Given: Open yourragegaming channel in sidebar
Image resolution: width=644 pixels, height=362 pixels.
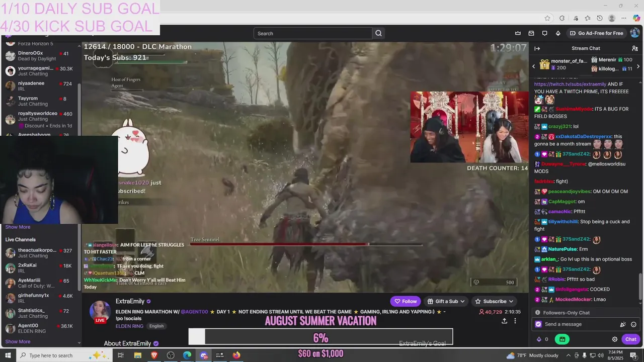Looking at the screenshot, I should [40, 71].
